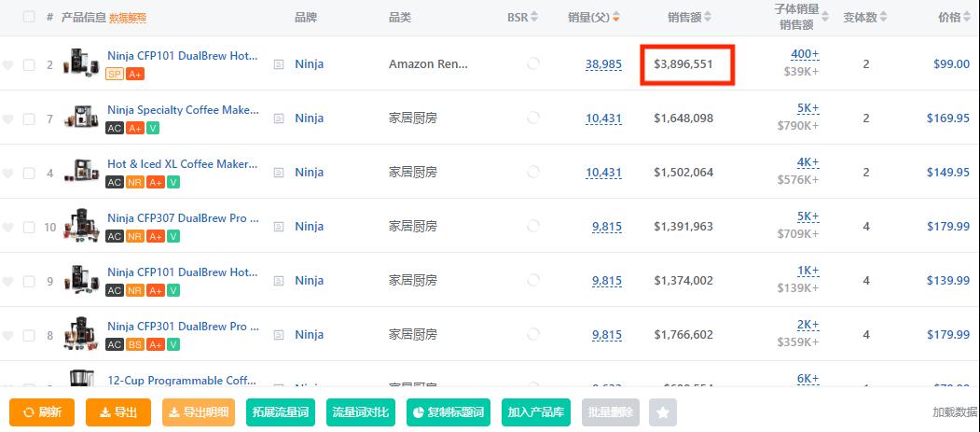Click the A+ badge under Ninja CFP101 SP listing
980x432 pixels.
coord(135,74)
